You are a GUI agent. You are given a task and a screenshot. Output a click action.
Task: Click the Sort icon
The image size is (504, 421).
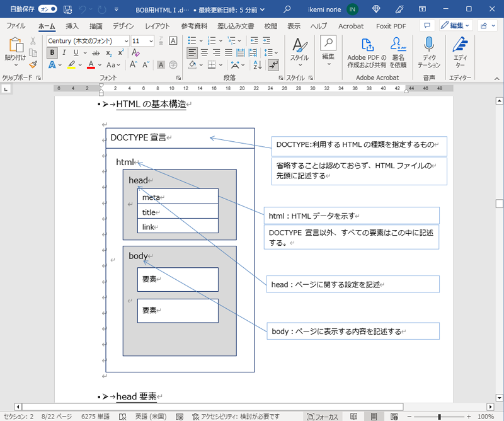click(x=258, y=65)
